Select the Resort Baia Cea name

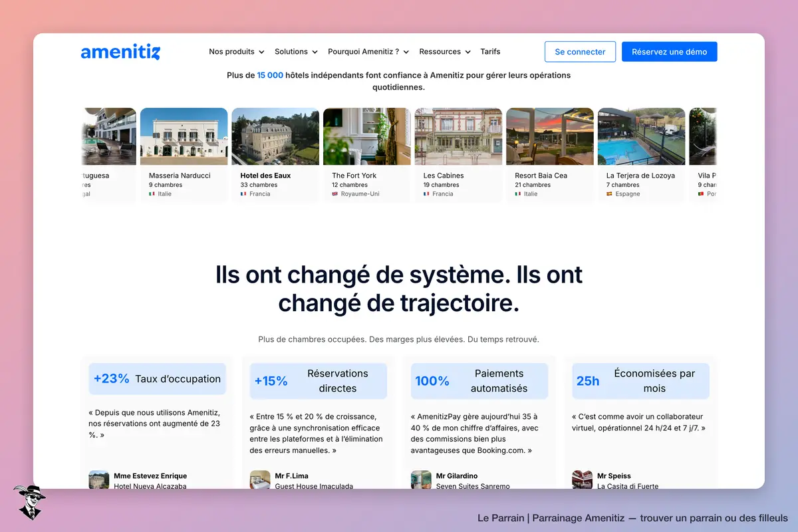541,176
